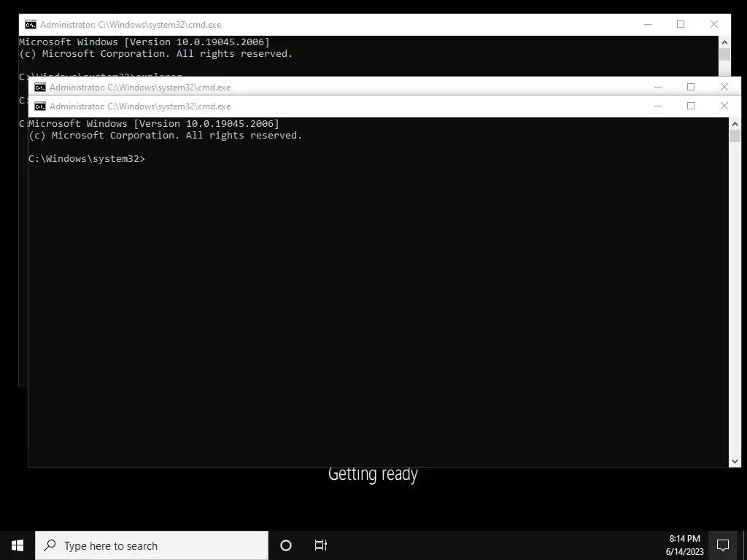The width and height of the screenshot is (747, 560).
Task: Close the front cmd.exe window
Action: pyautogui.click(x=724, y=106)
